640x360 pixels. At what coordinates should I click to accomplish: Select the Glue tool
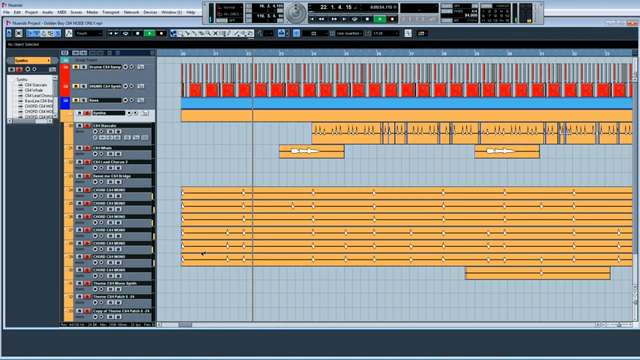(x=194, y=33)
